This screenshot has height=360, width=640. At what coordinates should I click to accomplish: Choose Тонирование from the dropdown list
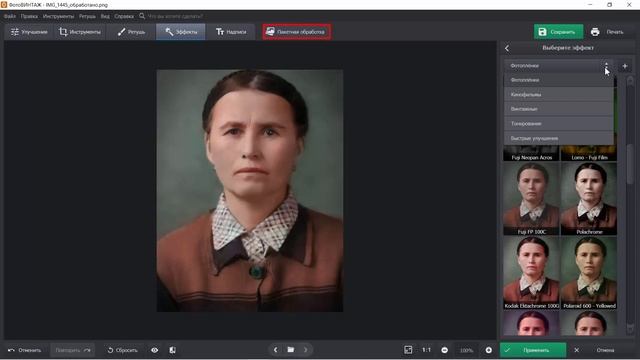tap(558, 124)
